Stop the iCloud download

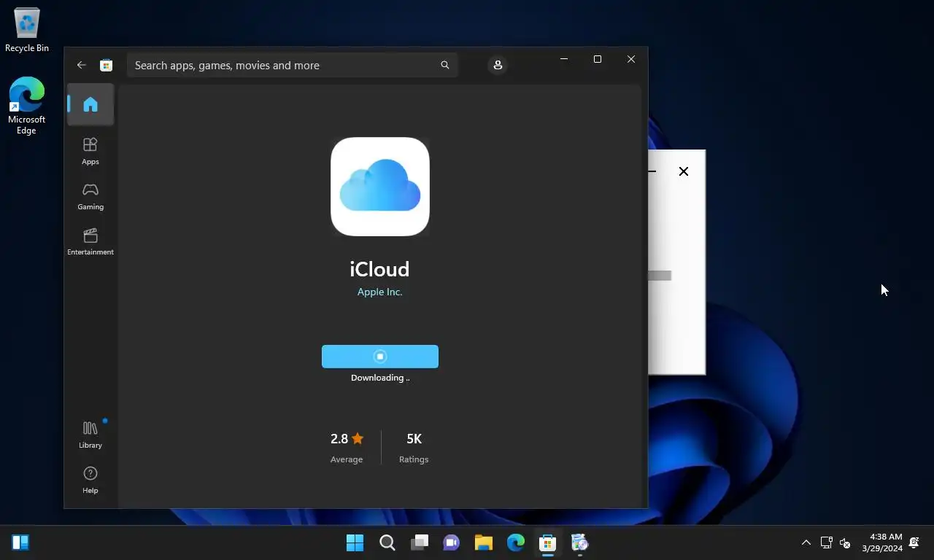pos(380,357)
